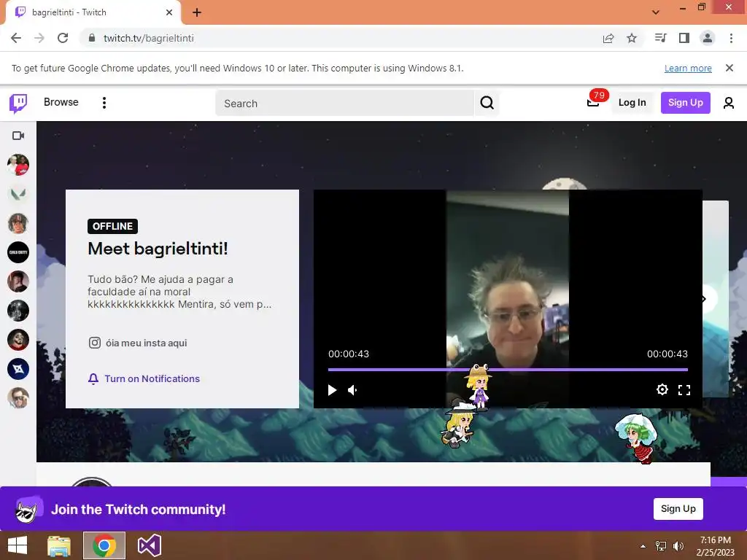Image resolution: width=747 pixels, height=560 pixels.
Task: Click the Twitch logo home icon
Action: 18,103
